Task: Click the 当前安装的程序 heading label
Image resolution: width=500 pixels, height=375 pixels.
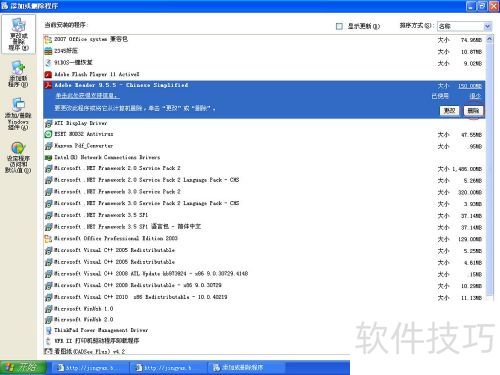Action: (66, 25)
